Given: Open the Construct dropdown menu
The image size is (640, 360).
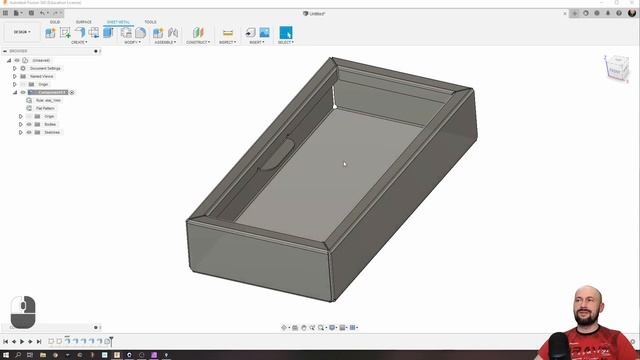Looking at the screenshot, I should point(198,42).
